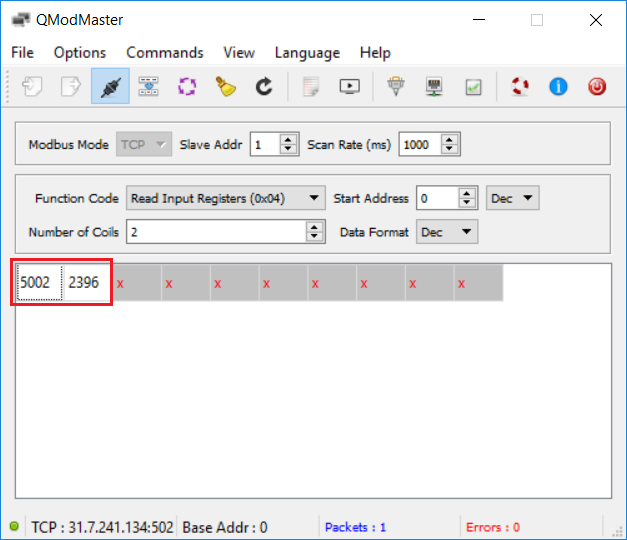The height and width of the screenshot is (540, 627).
Task: Click the Number of Coils input field
Action: (217, 232)
